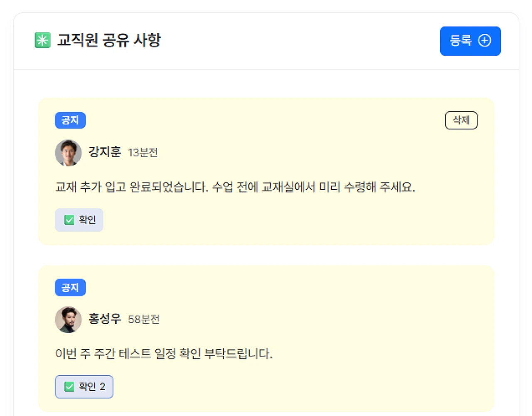Click the notice text about 교재 추가 입고
The width and height of the screenshot is (532, 416).
(x=235, y=187)
